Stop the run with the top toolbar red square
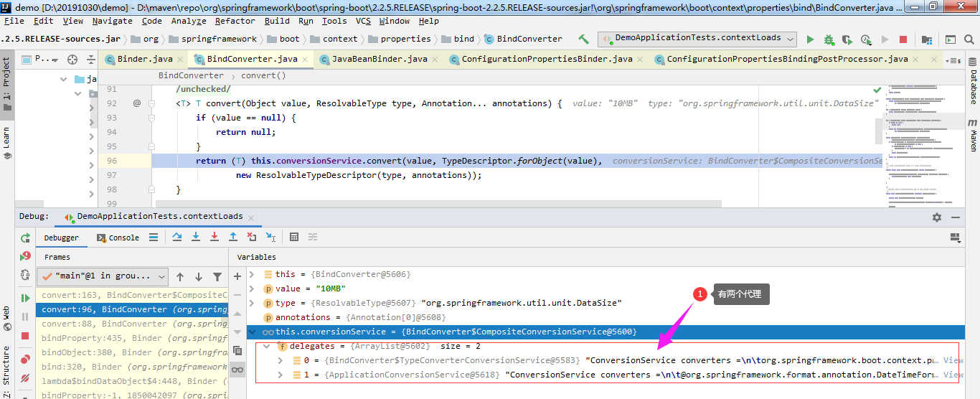Viewport: 980px width, 399px height. (903, 39)
